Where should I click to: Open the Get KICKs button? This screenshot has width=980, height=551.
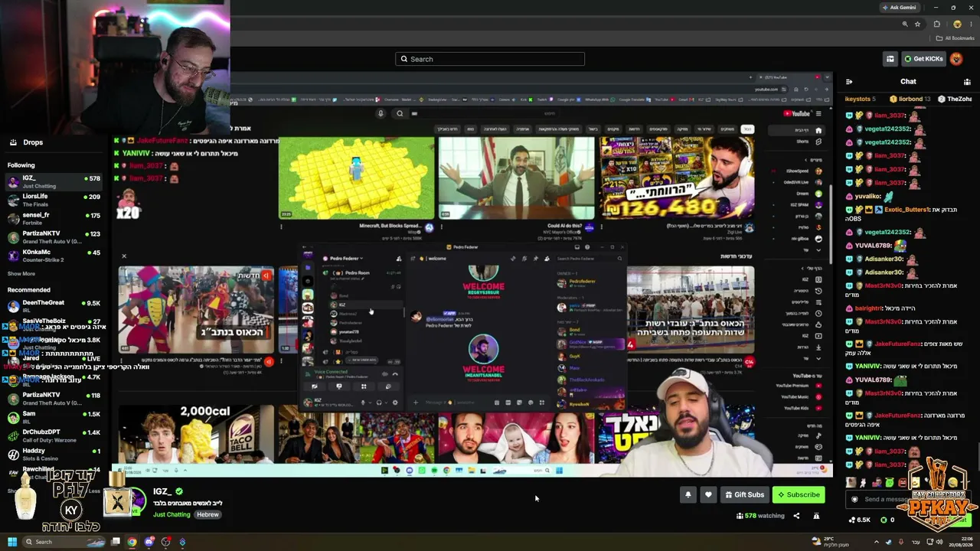pyautogui.click(x=923, y=59)
